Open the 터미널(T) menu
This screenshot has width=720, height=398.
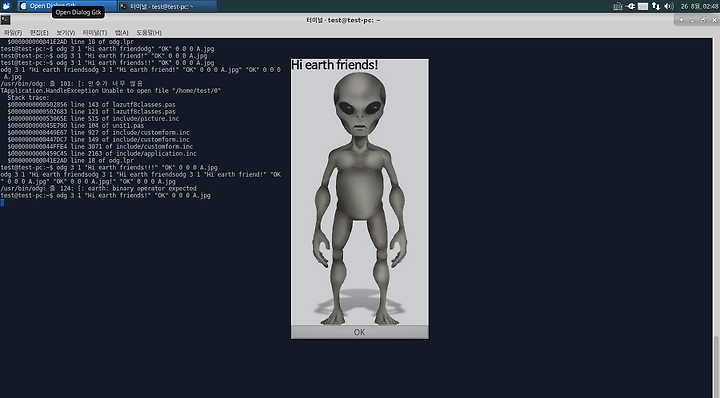pyautogui.click(x=95, y=33)
